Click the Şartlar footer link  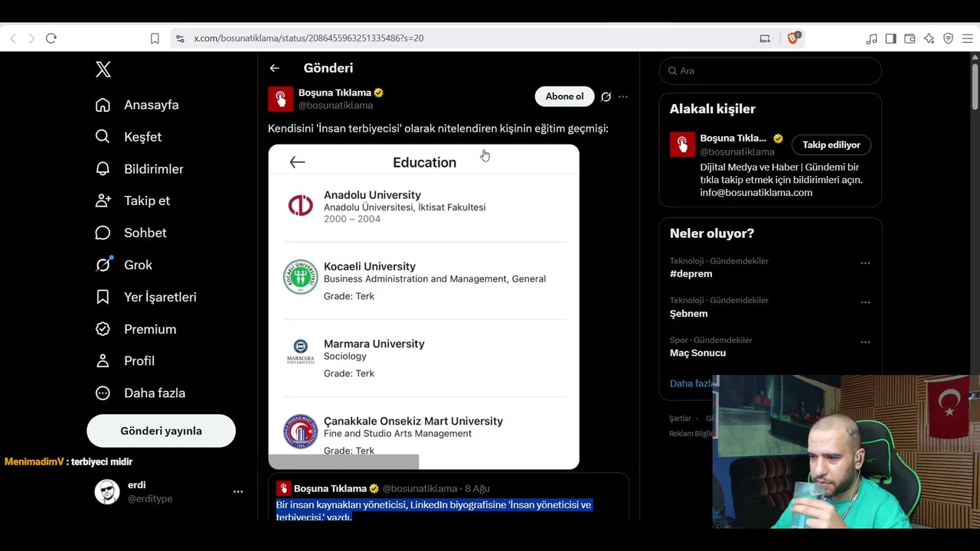point(680,419)
